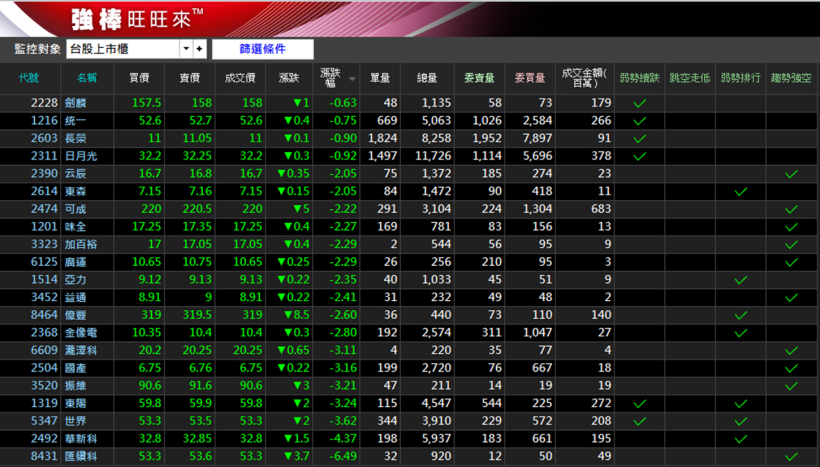Click the 弱勢排行 column header
The height and width of the screenshot is (467, 820).
click(741, 78)
